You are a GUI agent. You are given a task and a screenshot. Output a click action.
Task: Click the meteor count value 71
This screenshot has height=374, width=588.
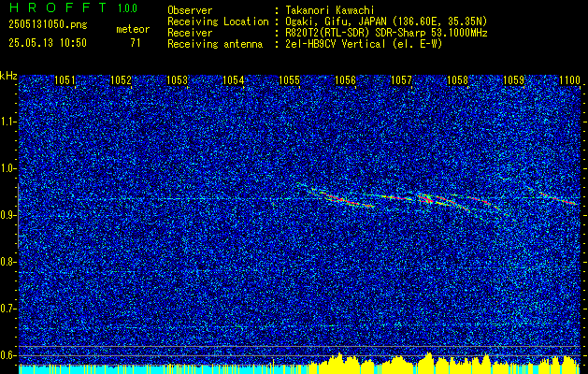[x=136, y=43]
